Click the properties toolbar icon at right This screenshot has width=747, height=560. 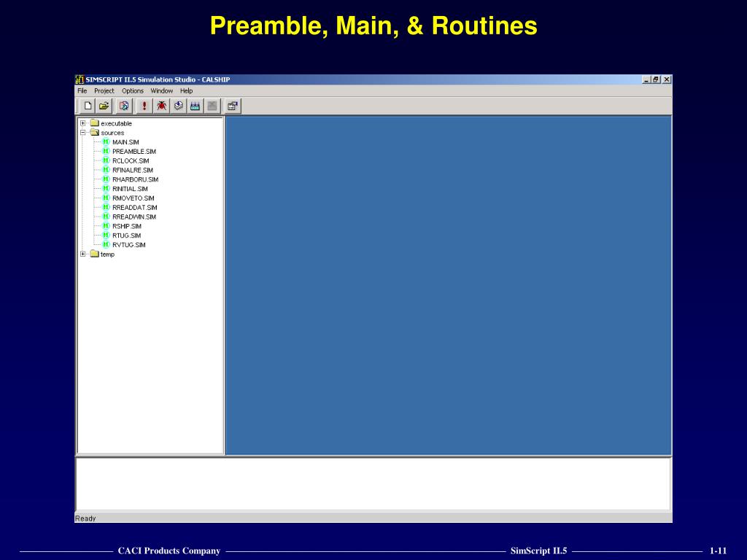tap(233, 106)
